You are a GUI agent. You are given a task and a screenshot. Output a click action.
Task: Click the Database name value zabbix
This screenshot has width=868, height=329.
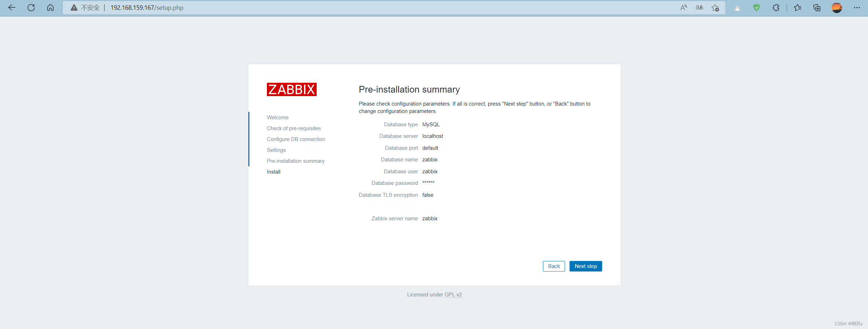430,160
